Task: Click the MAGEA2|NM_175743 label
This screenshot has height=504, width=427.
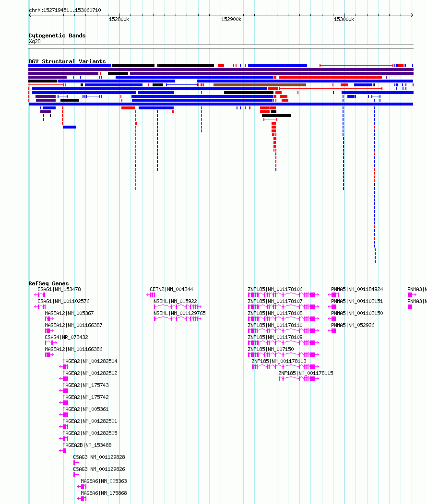Action: click(x=85, y=385)
